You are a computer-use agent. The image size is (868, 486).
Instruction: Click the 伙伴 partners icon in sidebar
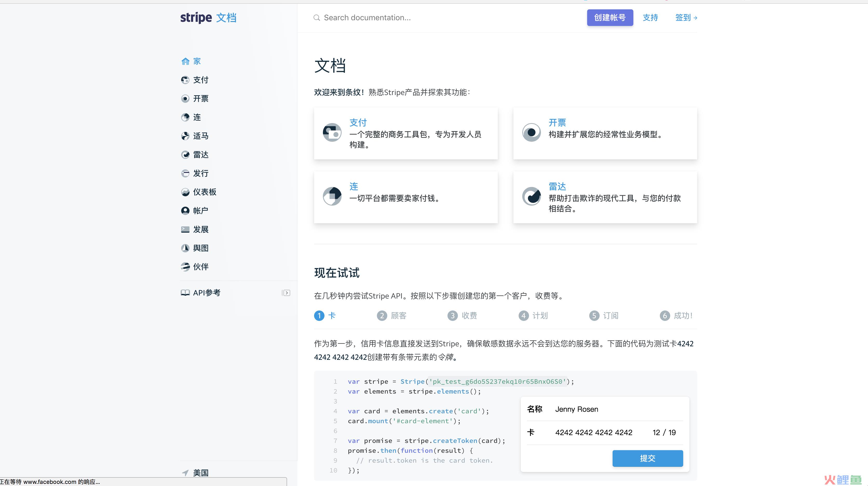point(185,267)
